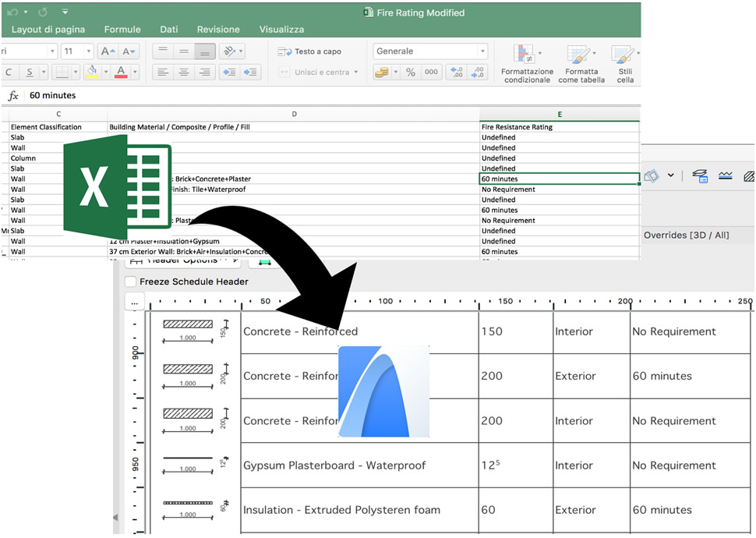
Task: Increase decimal places
Action: tap(456, 72)
